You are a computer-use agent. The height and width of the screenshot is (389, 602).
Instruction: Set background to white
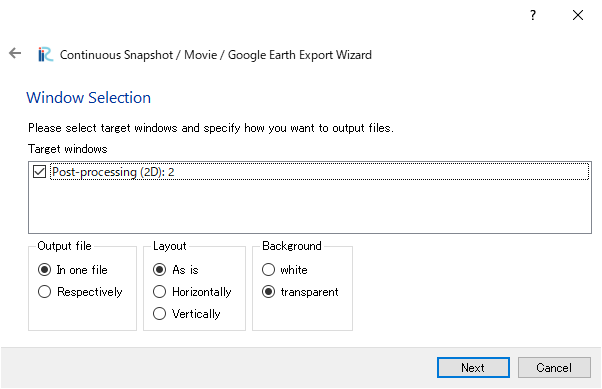tap(284, 270)
